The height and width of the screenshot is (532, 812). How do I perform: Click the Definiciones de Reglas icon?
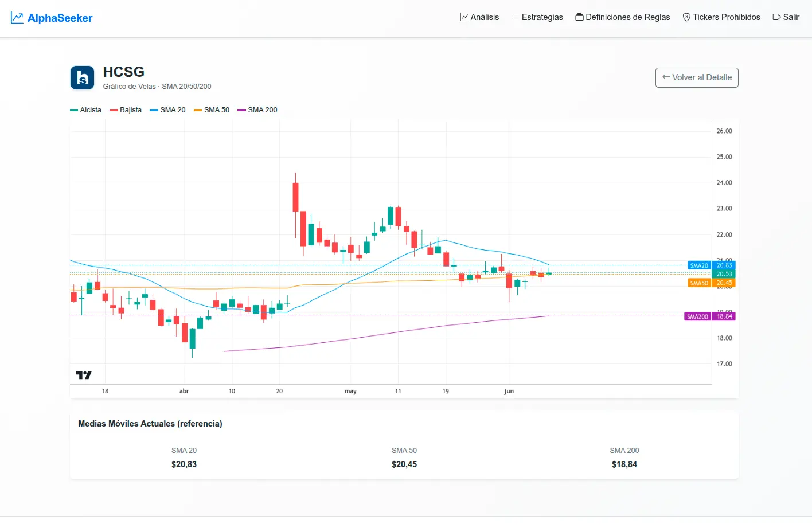click(x=579, y=17)
